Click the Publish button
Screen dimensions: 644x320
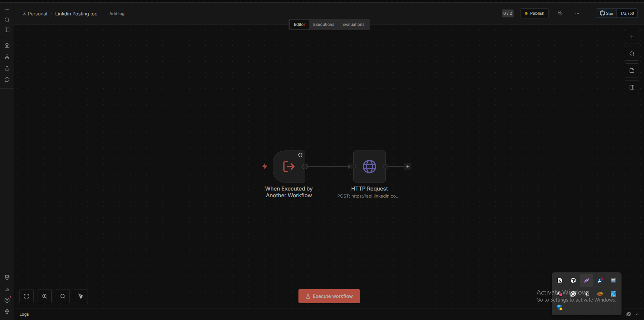534,13
